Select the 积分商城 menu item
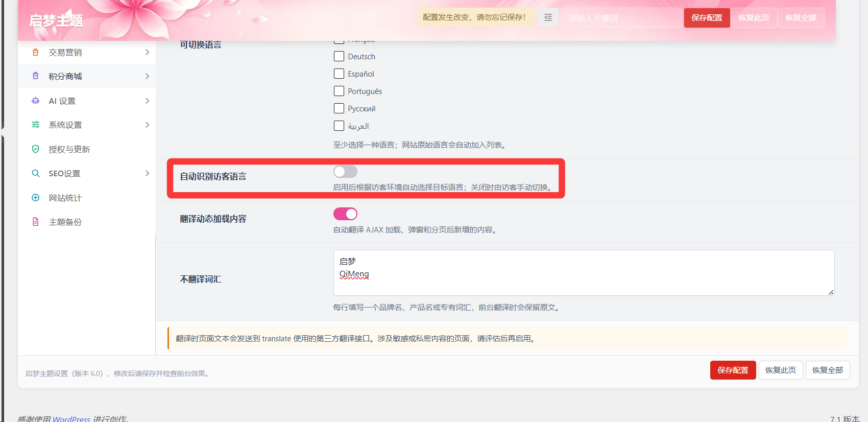 [87, 76]
